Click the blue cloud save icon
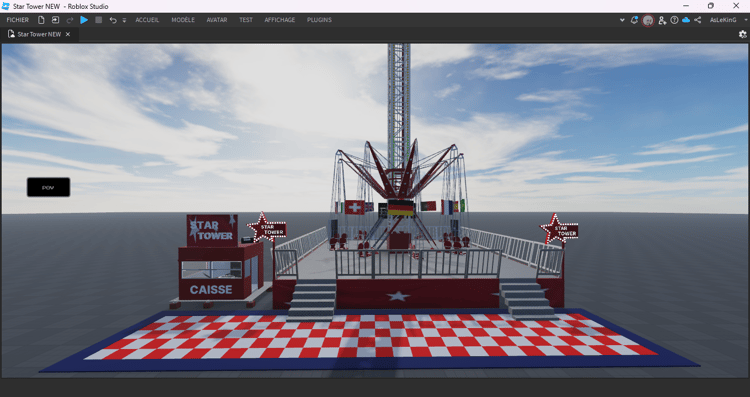Image resolution: width=750 pixels, height=397 pixels. (x=686, y=20)
